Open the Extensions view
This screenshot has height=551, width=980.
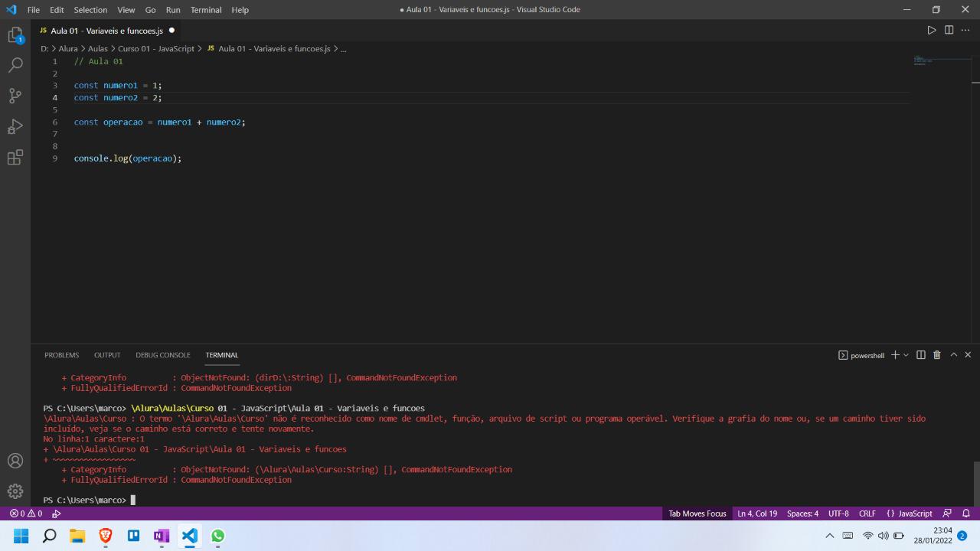pos(15,158)
